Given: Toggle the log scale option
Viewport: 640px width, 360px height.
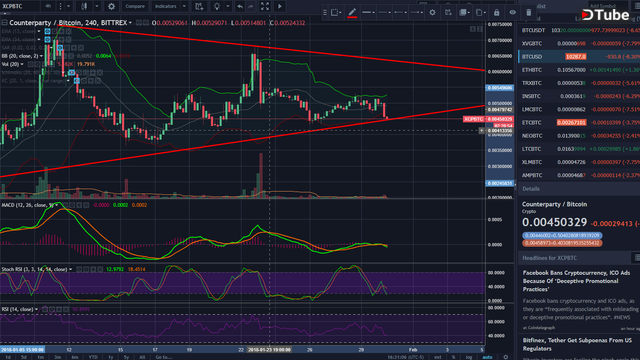Looking at the screenshot, I should click(469, 357).
